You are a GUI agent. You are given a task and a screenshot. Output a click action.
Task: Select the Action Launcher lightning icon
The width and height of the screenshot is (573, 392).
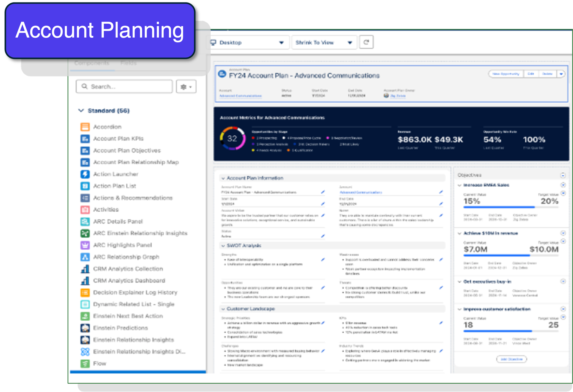point(85,174)
